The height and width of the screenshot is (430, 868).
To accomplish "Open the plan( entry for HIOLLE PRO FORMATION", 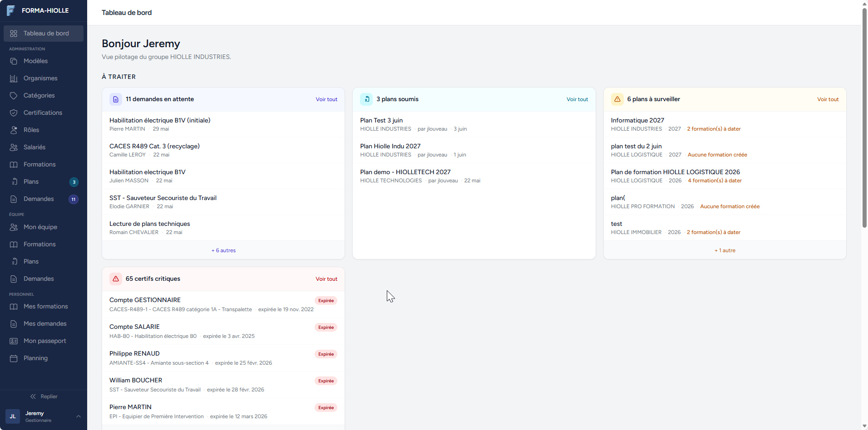I will click(x=725, y=202).
